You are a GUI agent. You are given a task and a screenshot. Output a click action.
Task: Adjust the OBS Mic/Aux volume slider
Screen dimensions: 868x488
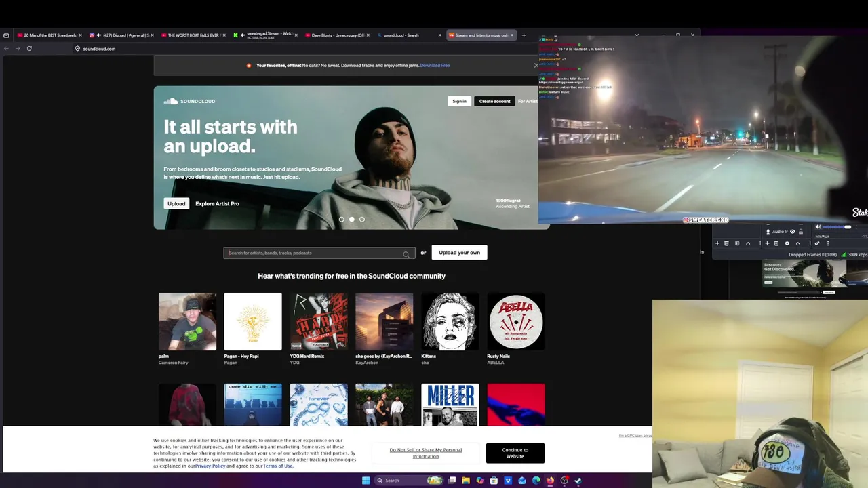[837, 226]
